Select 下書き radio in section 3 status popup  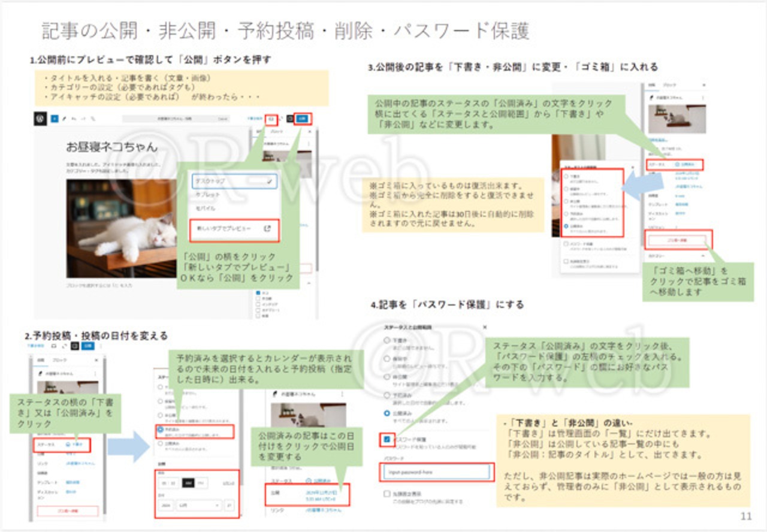566,177
